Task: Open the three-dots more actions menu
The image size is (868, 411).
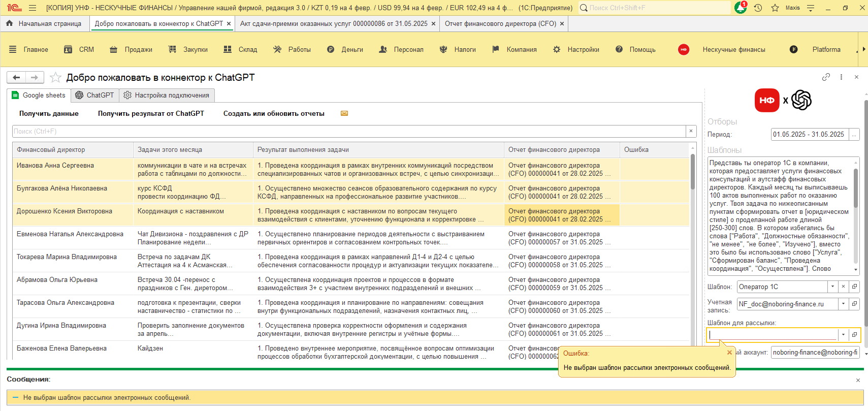Action: pyautogui.click(x=841, y=77)
